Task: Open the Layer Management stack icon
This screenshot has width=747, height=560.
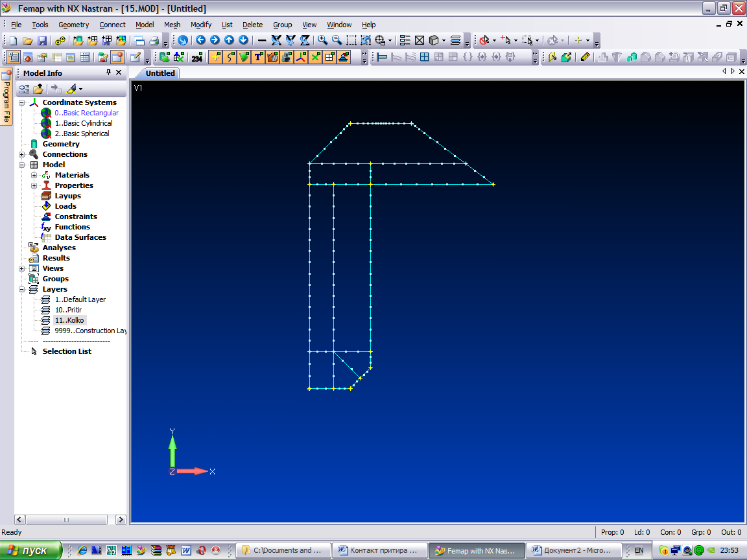Action: pyautogui.click(x=455, y=40)
